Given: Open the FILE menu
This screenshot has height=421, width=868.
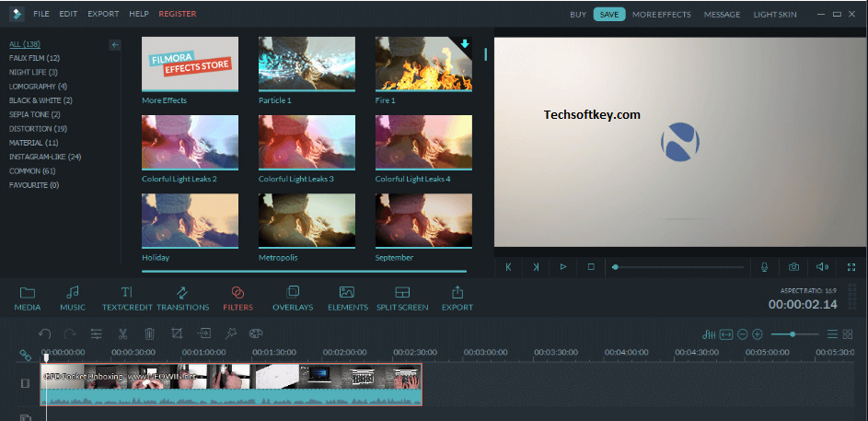Looking at the screenshot, I should coord(41,14).
